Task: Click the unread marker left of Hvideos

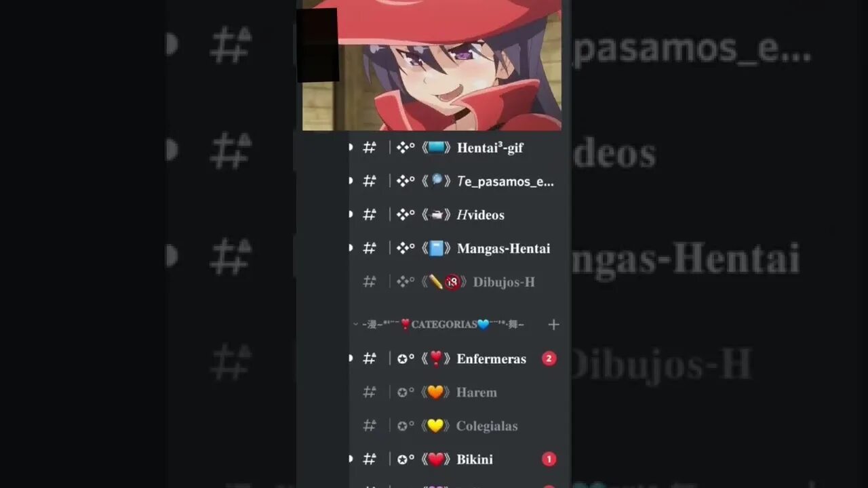Action: 351,215
